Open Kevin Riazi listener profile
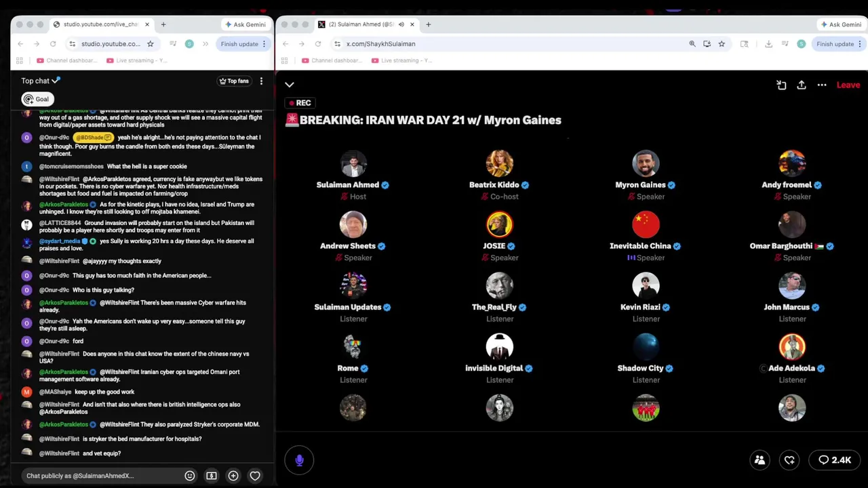The height and width of the screenshot is (488, 868). [x=646, y=285]
